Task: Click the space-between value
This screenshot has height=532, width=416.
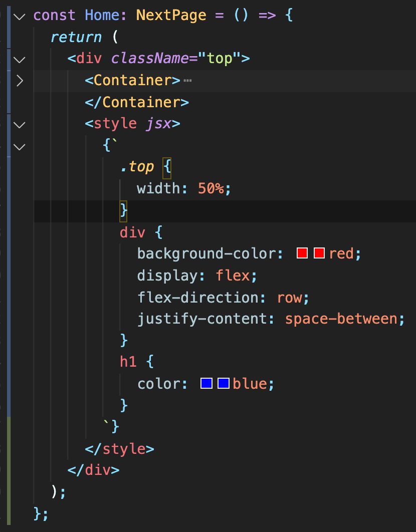Action: (341, 319)
